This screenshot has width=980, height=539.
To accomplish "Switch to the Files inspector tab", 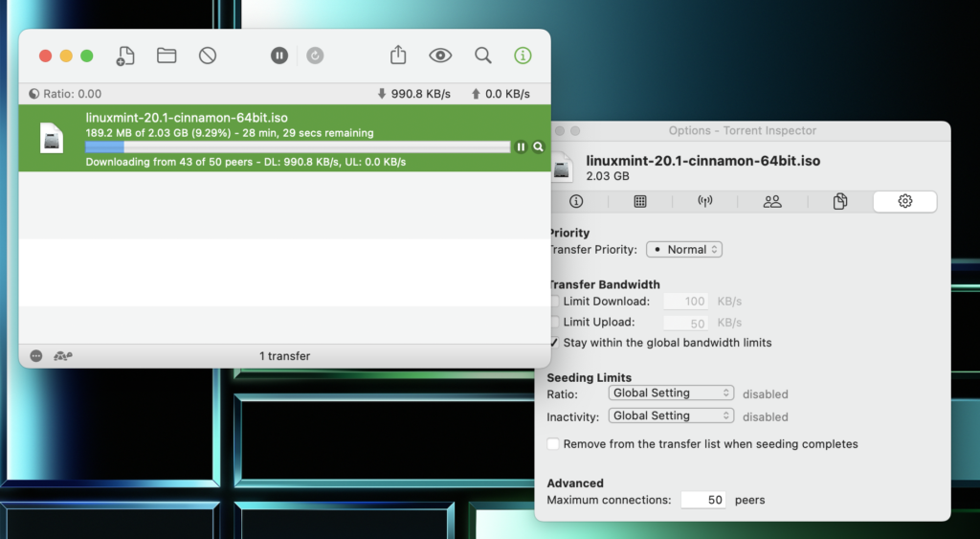I will tap(840, 201).
